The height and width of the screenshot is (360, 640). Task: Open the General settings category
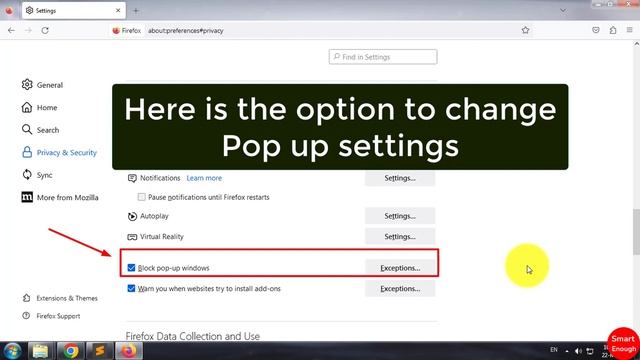(42, 85)
